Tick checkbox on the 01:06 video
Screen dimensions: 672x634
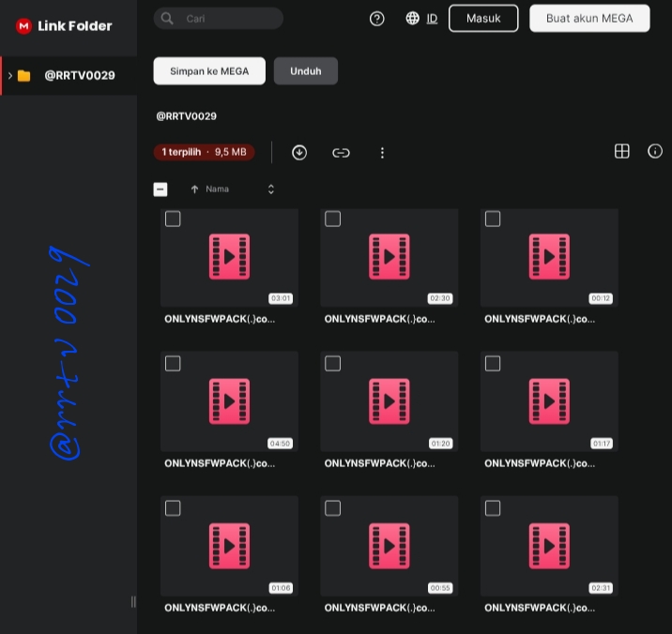(173, 508)
